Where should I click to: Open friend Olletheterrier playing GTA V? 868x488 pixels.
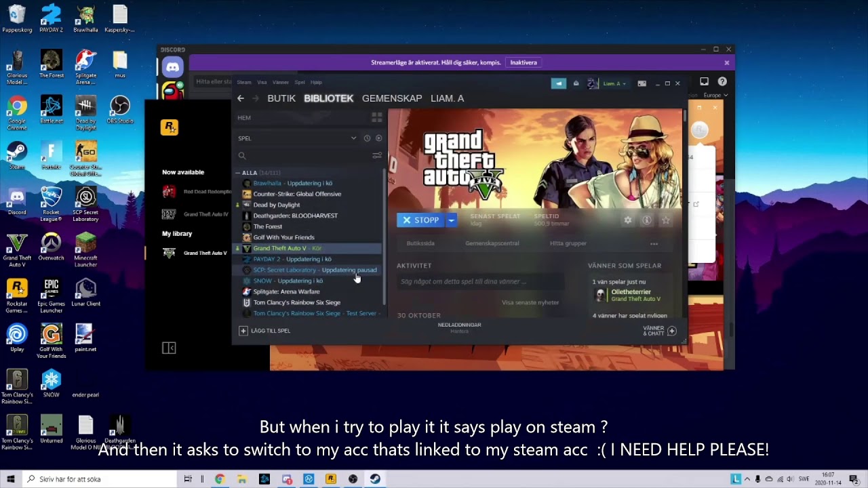coord(627,296)
